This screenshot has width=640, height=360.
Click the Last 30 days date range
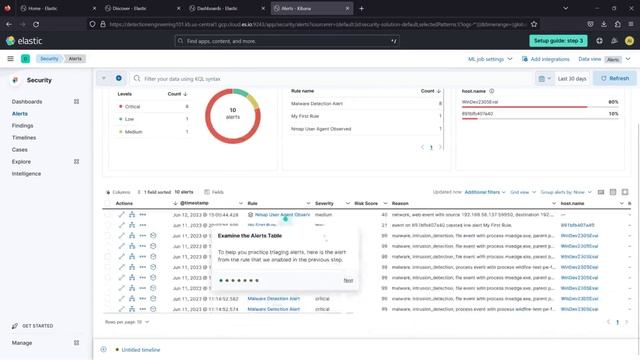[572, 79]
